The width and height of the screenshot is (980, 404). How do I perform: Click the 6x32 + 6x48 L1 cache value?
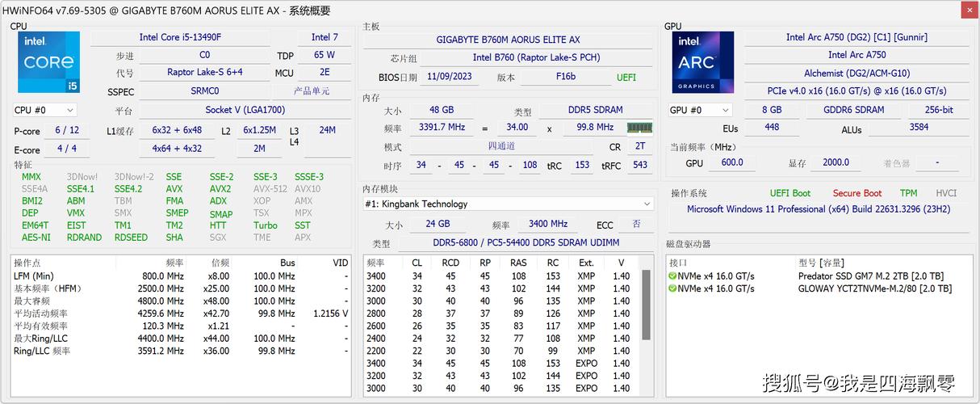click(177, 130)
